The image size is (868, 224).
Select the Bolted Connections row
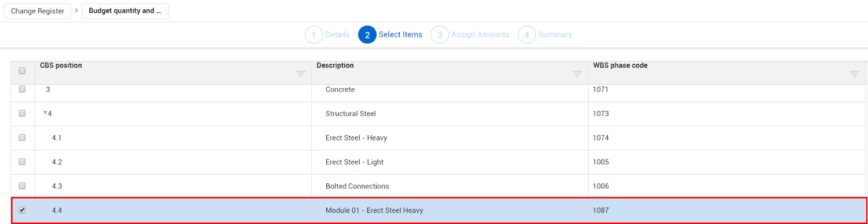click(439, 186)
